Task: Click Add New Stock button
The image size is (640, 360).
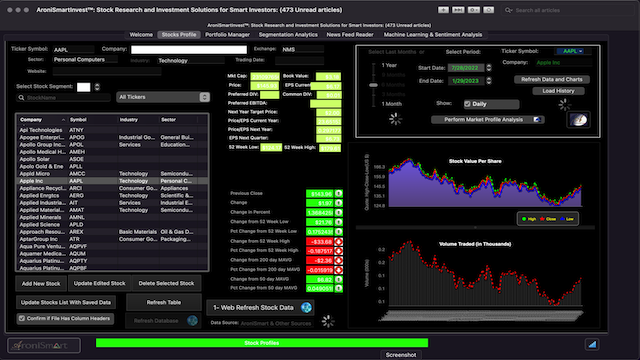Action: 41,283
